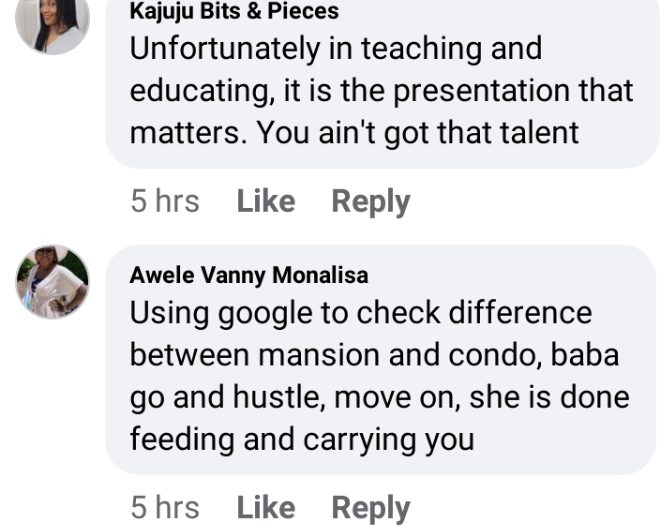Click the text "feeding and carrying you"
671x527 pixels.
click(x=302, y=438)
